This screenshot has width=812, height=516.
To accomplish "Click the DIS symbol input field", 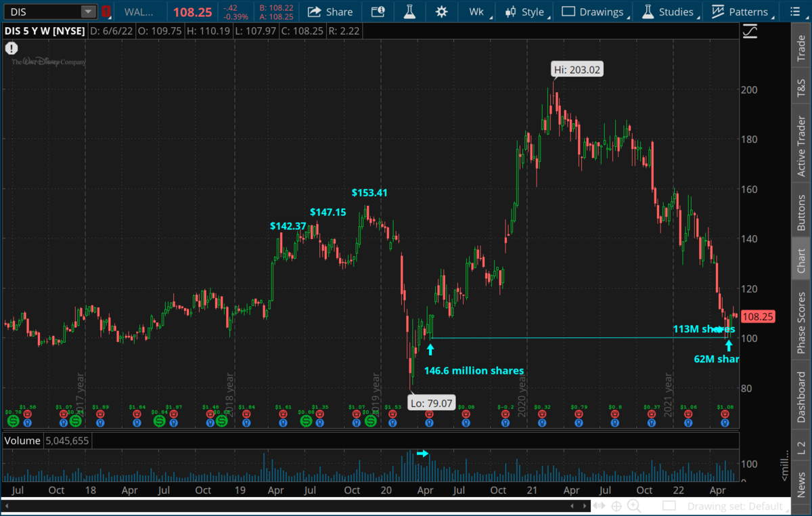I will tap(44, 12).
